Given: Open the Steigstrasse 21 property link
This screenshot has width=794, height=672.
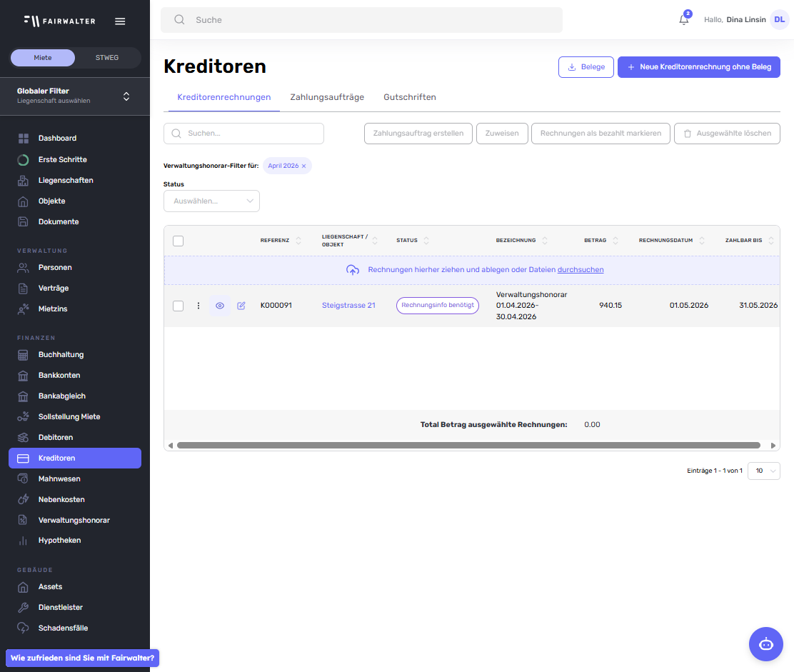Looking at the screenshot, I should [348, 306].
